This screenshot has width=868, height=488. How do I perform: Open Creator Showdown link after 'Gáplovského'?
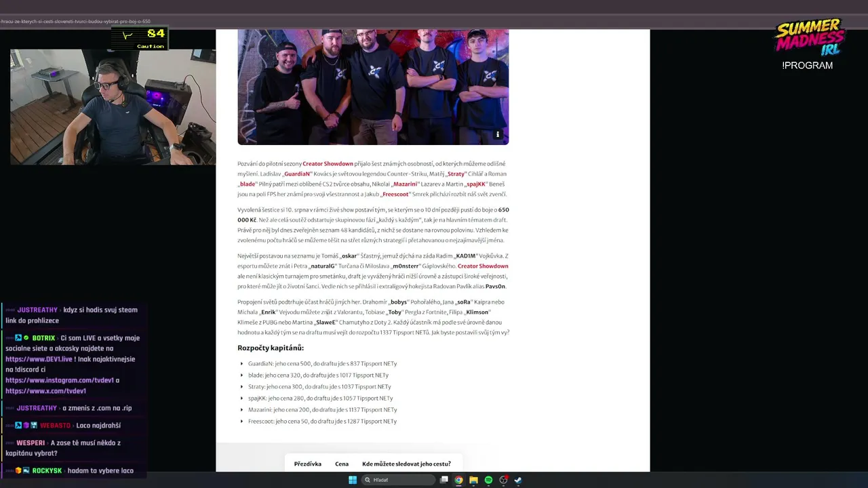483,266
